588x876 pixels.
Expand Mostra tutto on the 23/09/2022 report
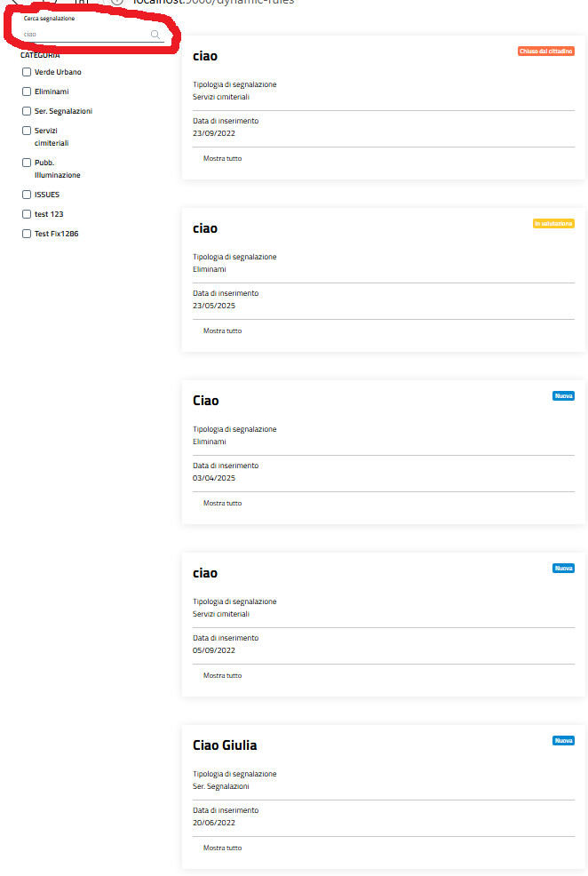pos(222,158)
